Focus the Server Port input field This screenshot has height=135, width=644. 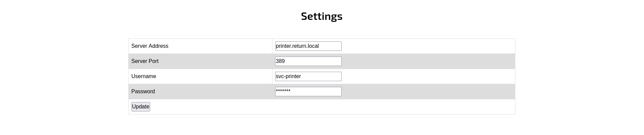point(308,61)
